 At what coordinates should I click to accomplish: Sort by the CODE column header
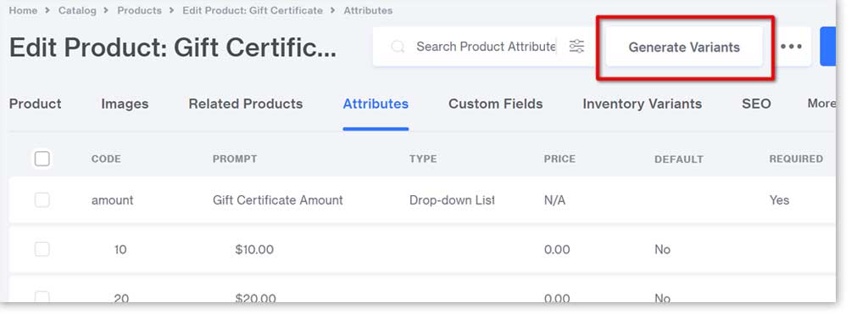(106, 159)
